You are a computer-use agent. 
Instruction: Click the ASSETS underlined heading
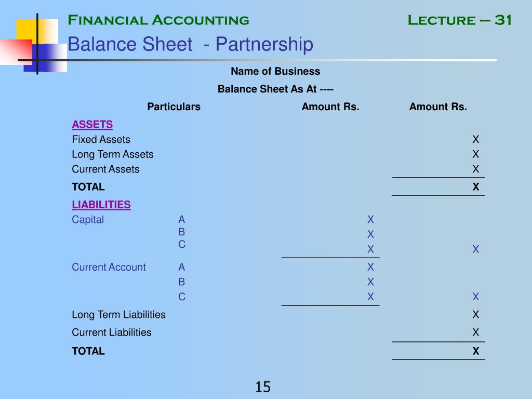[x=92, y=125]
